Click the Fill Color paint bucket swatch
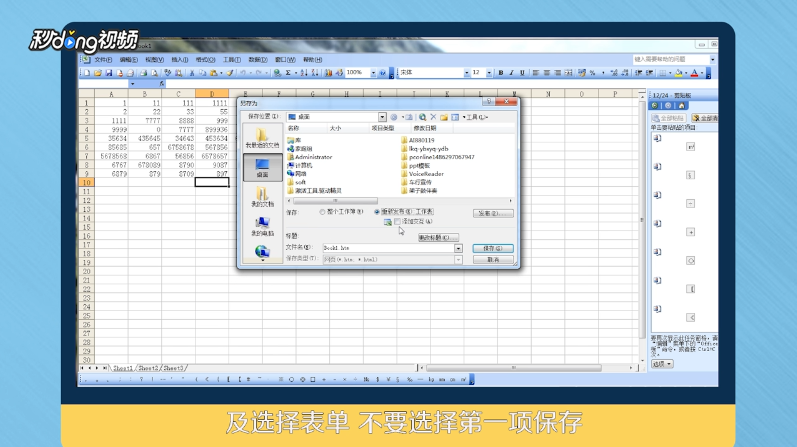Screen dimensions: 797x447 tap(679, 73)
